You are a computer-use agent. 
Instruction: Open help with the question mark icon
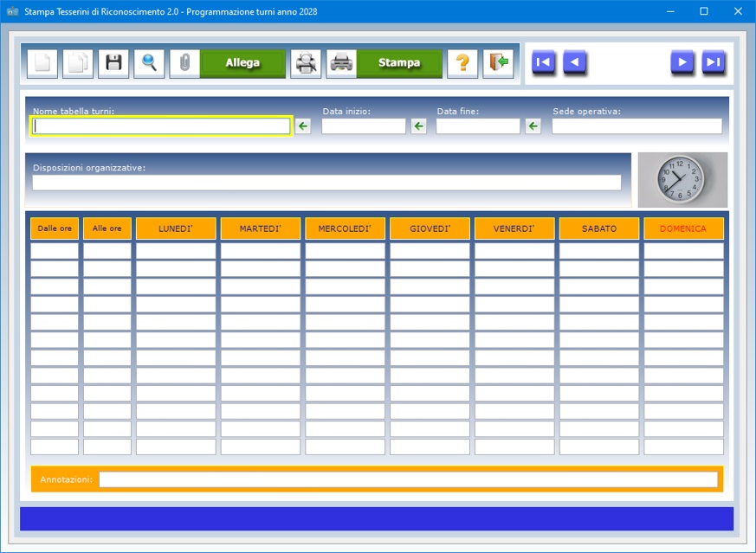[462, 63]
